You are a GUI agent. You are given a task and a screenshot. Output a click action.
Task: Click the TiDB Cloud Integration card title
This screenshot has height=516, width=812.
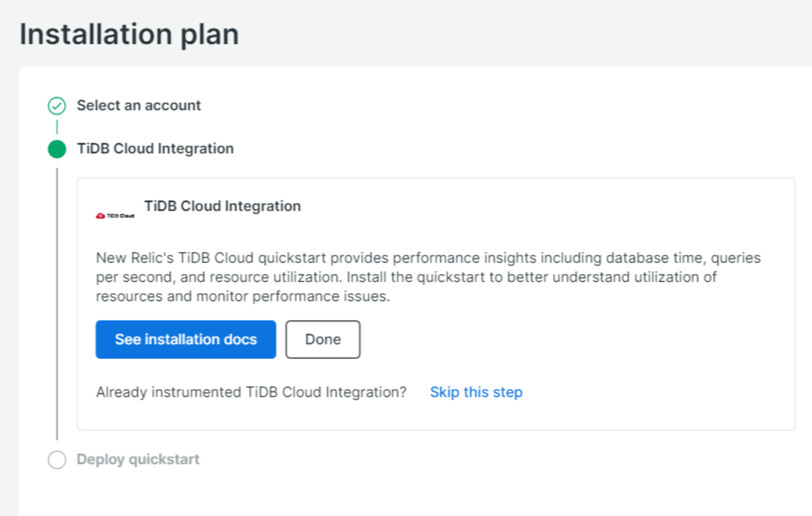click(x=222, y=206)
